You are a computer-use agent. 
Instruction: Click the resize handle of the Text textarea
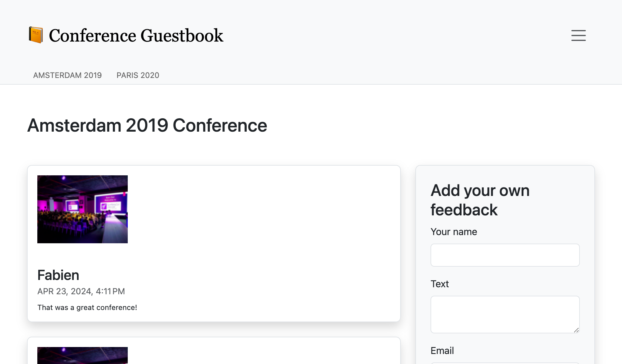coord(577,331)
